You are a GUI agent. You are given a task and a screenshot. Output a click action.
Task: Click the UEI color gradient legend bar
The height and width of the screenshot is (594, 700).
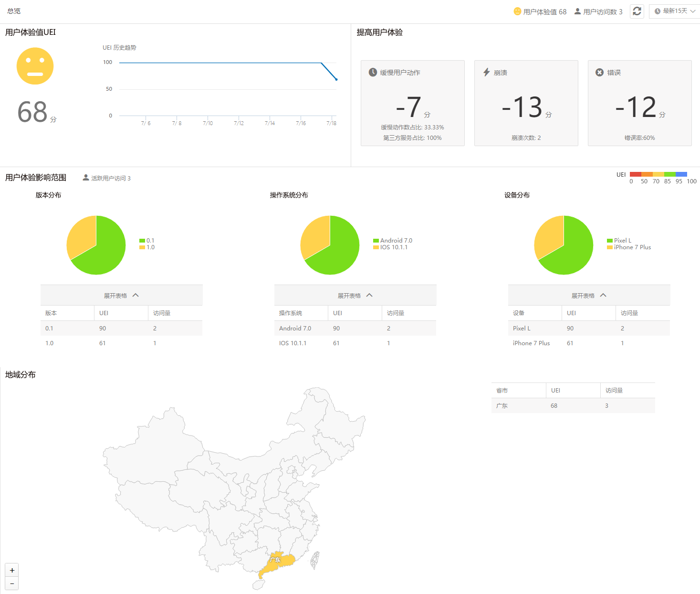pyautogui.click(x=659, y=174)
